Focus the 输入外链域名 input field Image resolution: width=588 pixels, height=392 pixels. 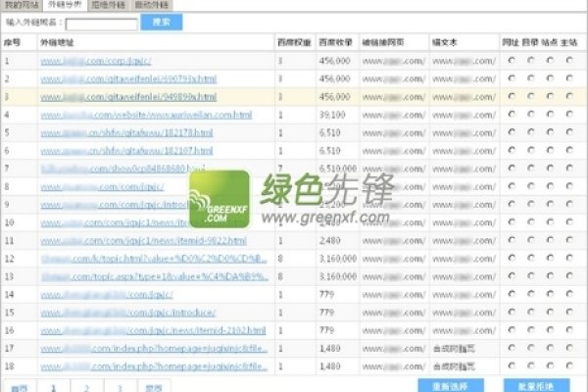[x=101, y=24]
